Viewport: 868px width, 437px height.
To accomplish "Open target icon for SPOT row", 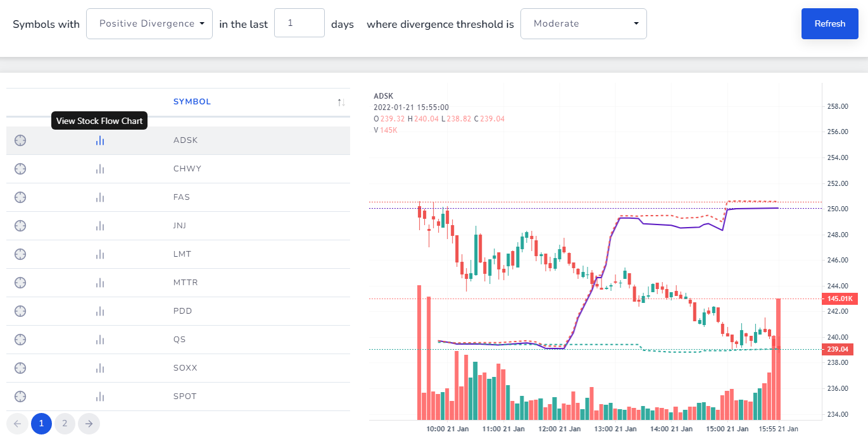I will (x=20, y=397).
